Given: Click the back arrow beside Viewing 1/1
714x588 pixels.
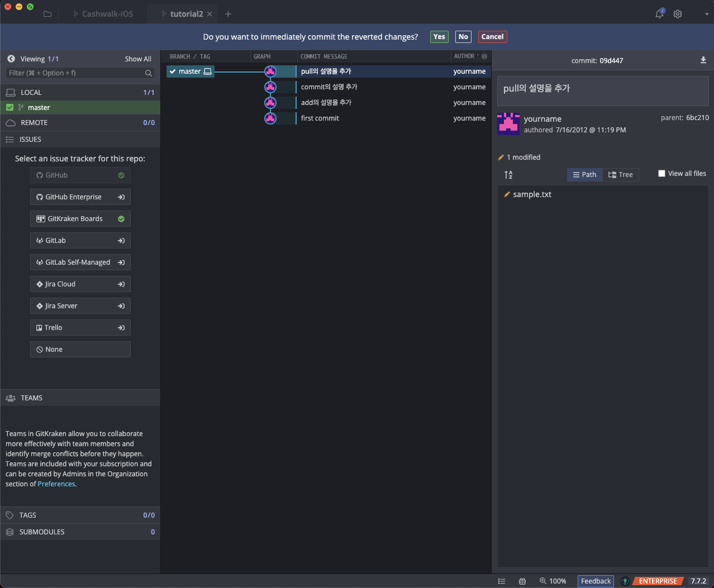Looking at the screenshot, I should click(x=11, y=59).
